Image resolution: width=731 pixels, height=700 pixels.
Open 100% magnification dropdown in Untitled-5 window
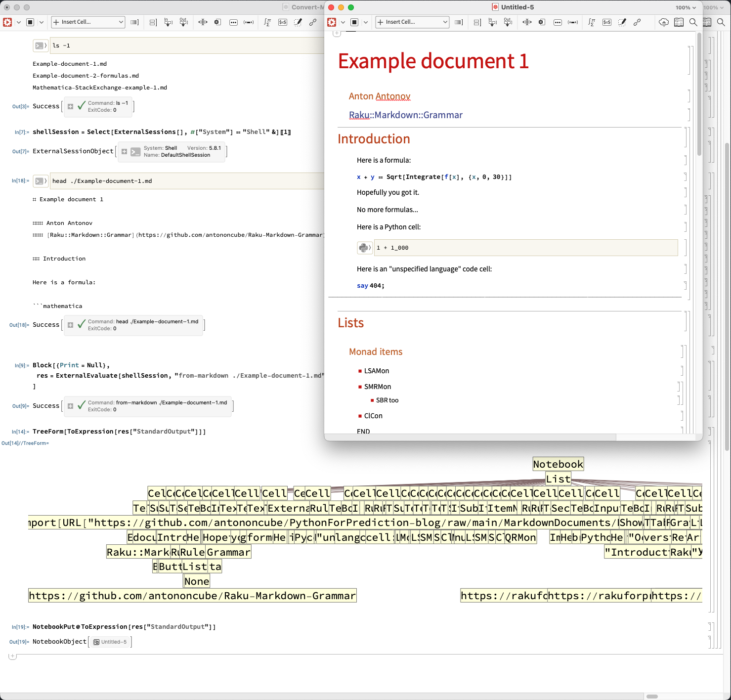[x=686, y=7]
